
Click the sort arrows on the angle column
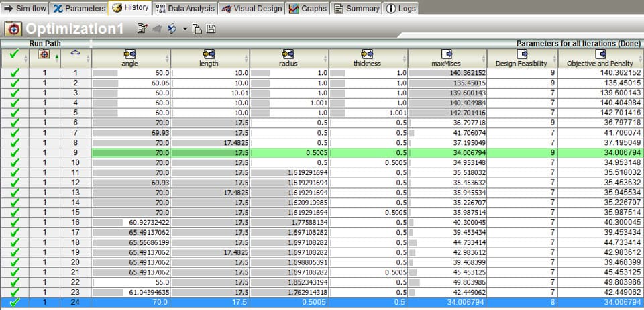[x=168, y=58]
